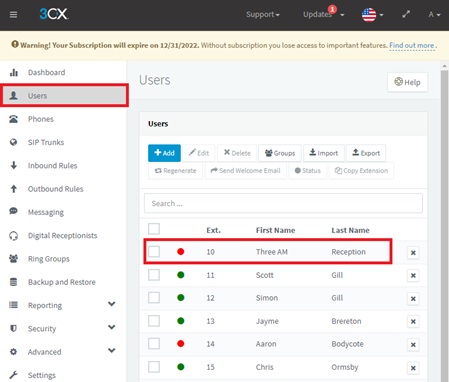
Task: Check the box for Simon Gill
Action: 154,298
